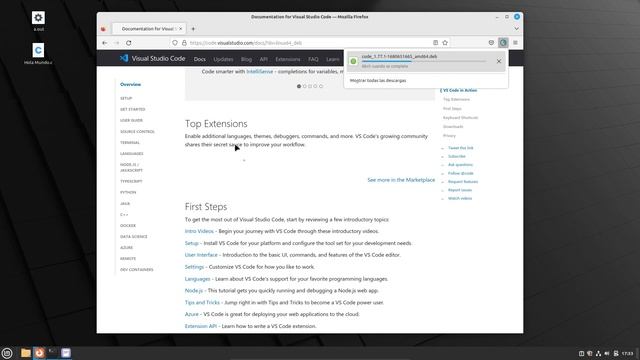Open Learn in site navigation
The image size is (640, 360).
click(333, 59)
